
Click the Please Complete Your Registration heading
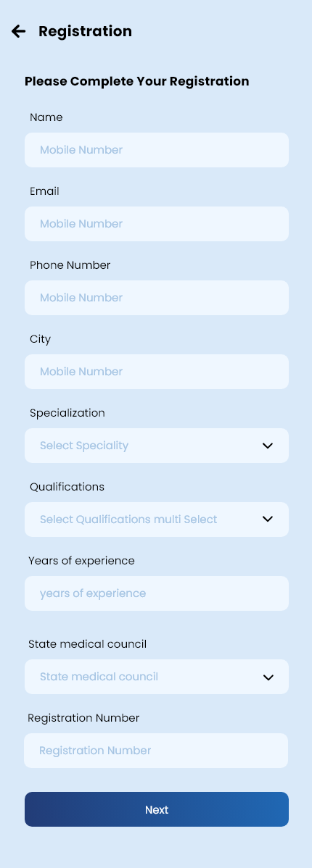[x=137, y=81]
